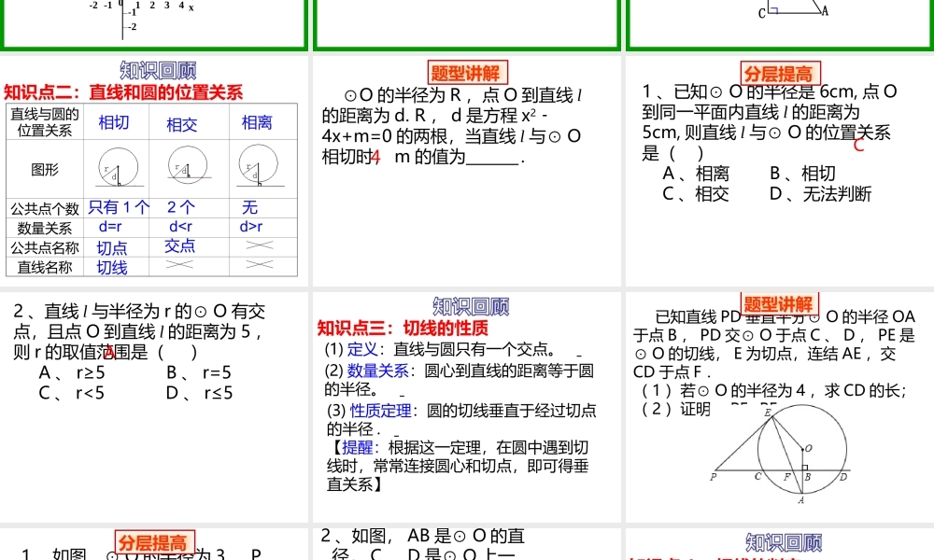934x560 pixels.
Task: Click option B、r=5
Action: pos(199,372)
